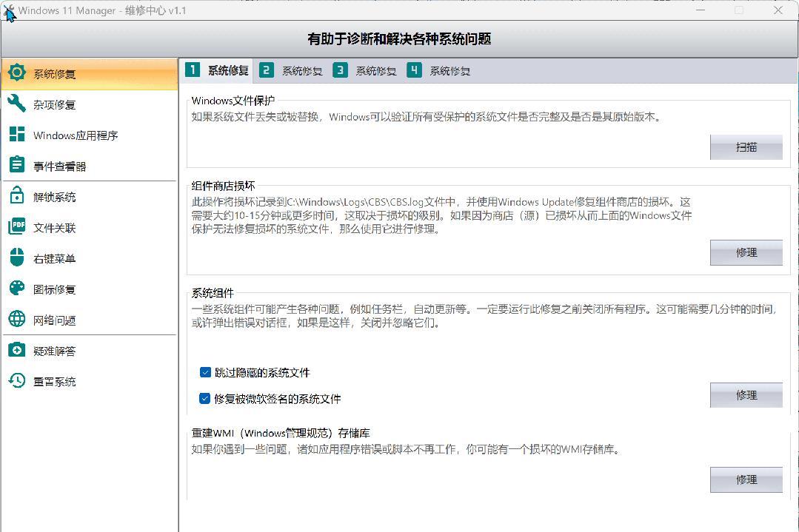Click the first-aid icon for 疑难解答
Image resolution: width=799 pixels, height=532 pixels.
click(17, 350)
